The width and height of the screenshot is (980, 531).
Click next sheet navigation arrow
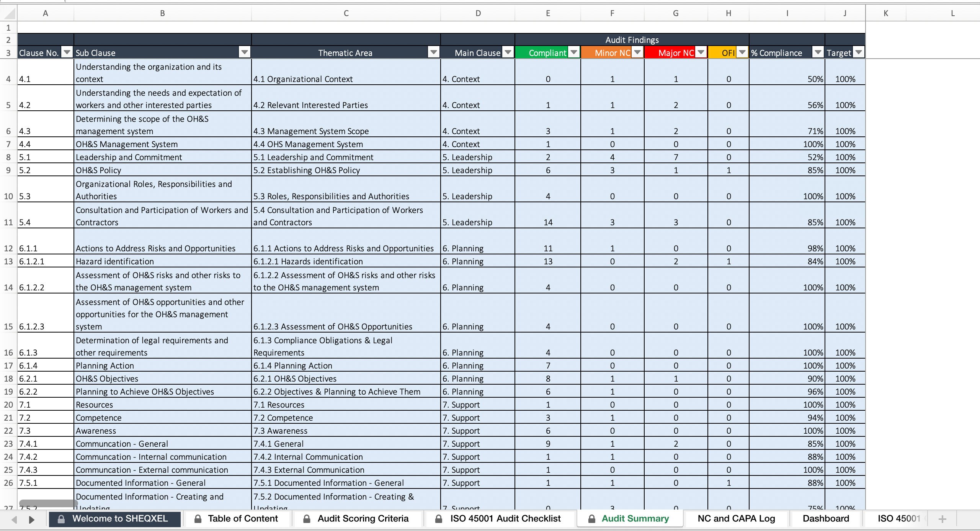(x=32, y=520)
